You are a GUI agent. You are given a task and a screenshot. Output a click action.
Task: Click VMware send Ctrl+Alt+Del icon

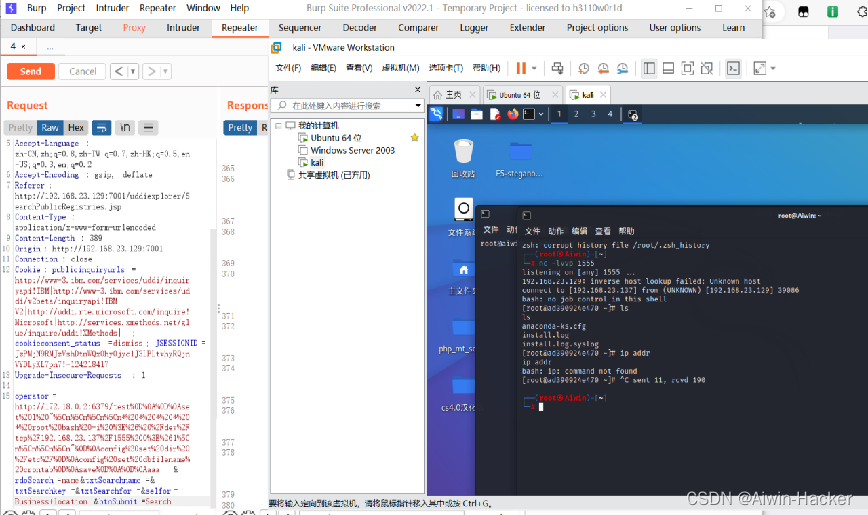click(x=557, y=68)
